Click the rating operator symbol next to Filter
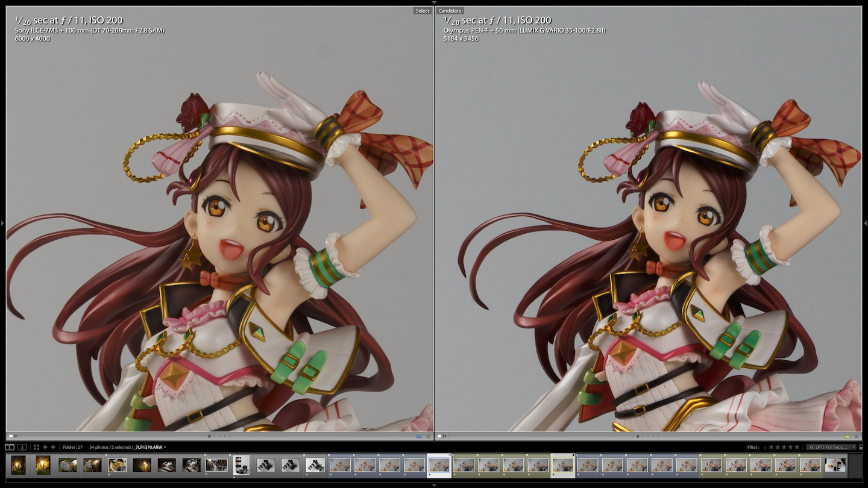Viewport: 868px width, 488px height. pyautogui.click(x=765, y=447)
